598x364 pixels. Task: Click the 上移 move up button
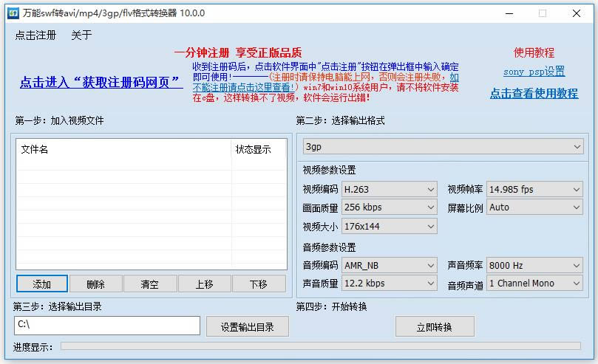coord(205,284)
